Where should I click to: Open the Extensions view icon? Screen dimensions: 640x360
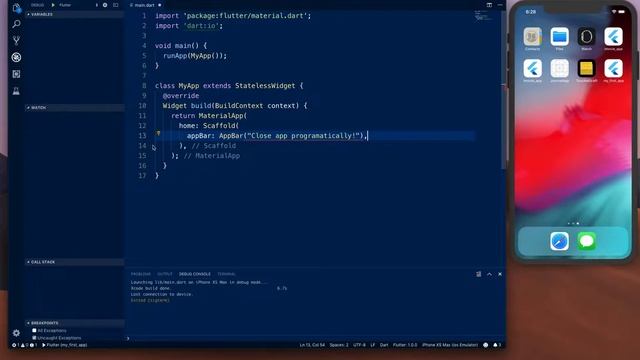point(16,74)
